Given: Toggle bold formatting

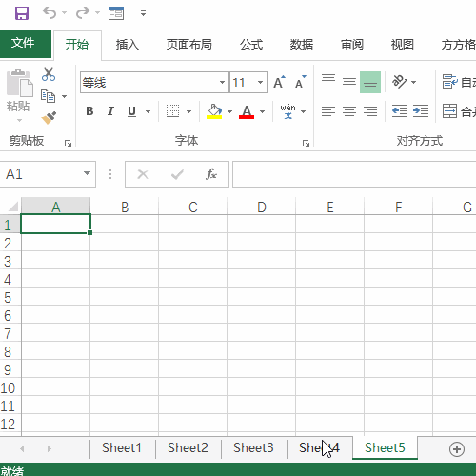Looking at the screenshot, I should point(89,111).
